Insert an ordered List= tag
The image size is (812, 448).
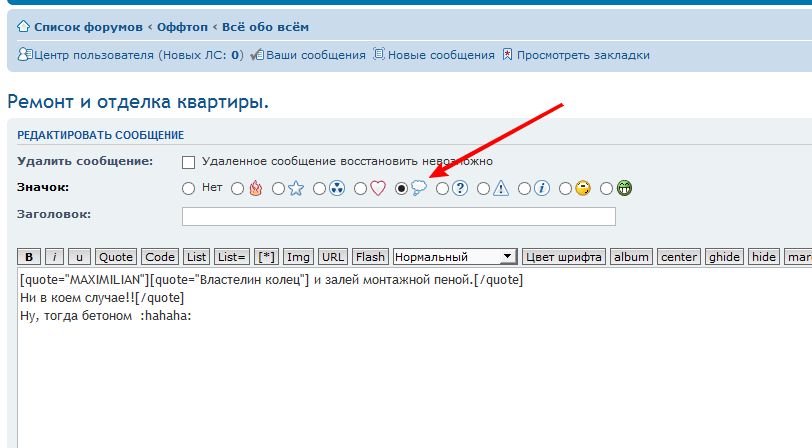click(x=231, y=257)
